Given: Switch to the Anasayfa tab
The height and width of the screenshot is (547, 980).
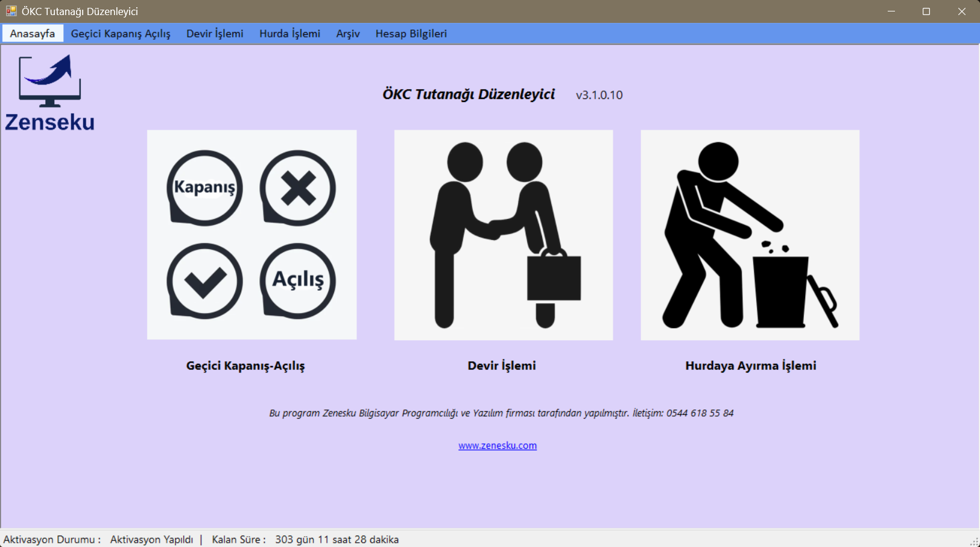Looking at the screenshot, I should click(x=33, y=34).
